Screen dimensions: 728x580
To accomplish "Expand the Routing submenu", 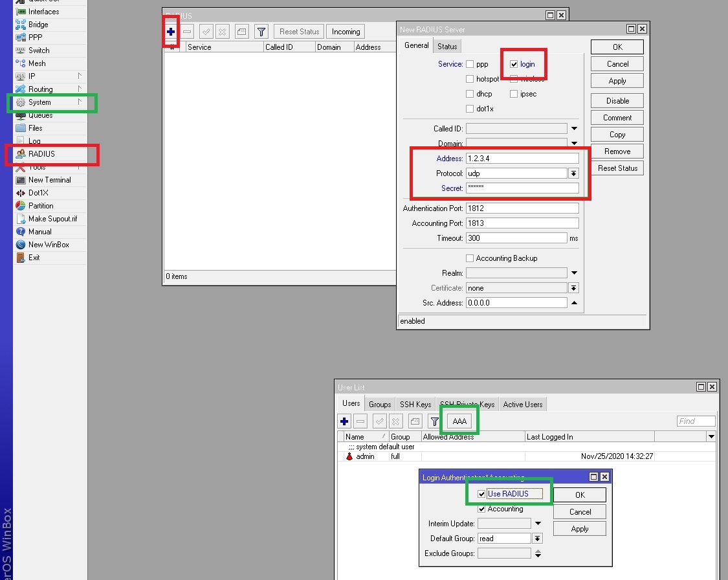I will click(80, 89).
